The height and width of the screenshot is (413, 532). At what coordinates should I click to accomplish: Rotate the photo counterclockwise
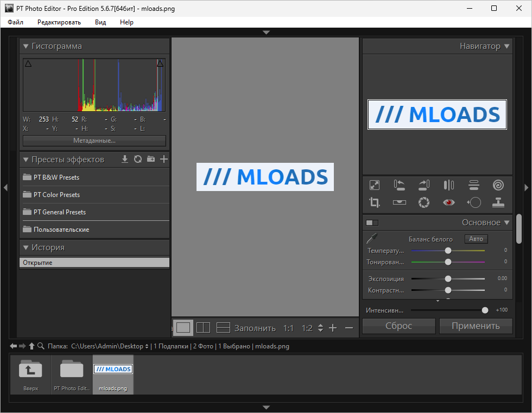[x=400, y=185]
